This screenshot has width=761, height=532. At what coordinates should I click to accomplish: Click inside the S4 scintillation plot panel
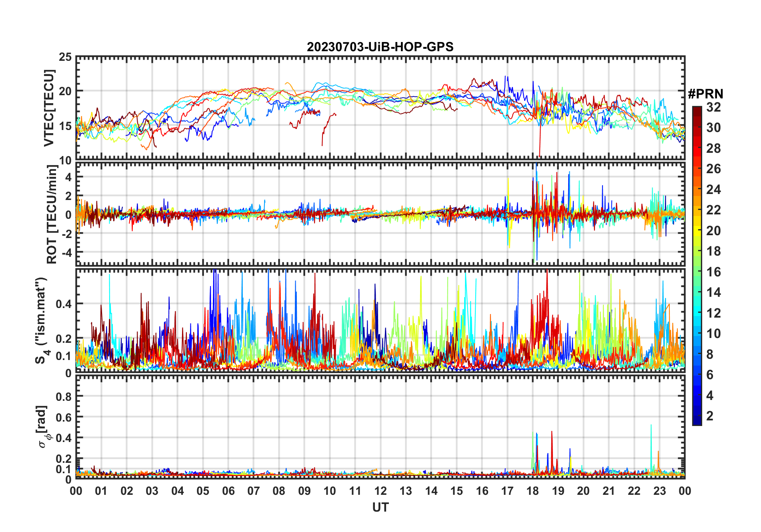380,320
